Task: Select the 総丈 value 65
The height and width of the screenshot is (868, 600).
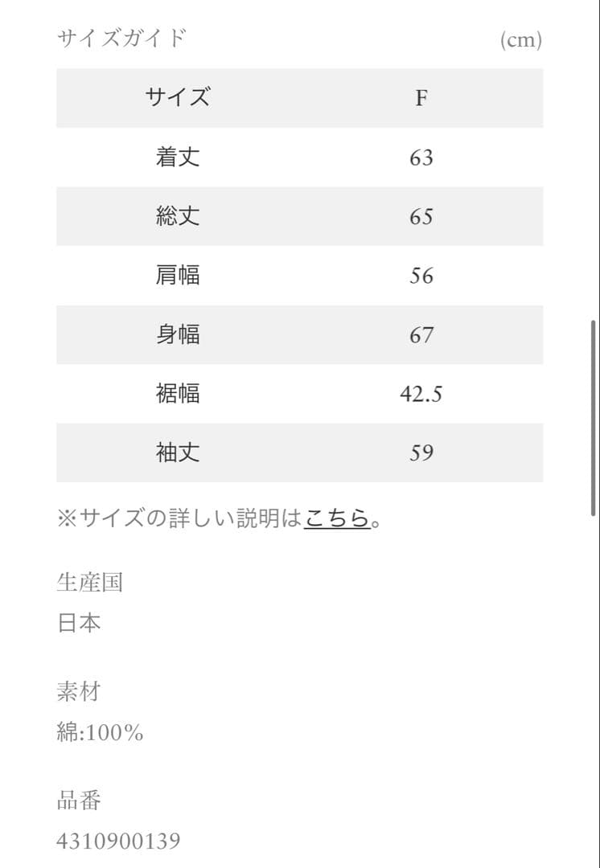Action: (x=421, y=217)
